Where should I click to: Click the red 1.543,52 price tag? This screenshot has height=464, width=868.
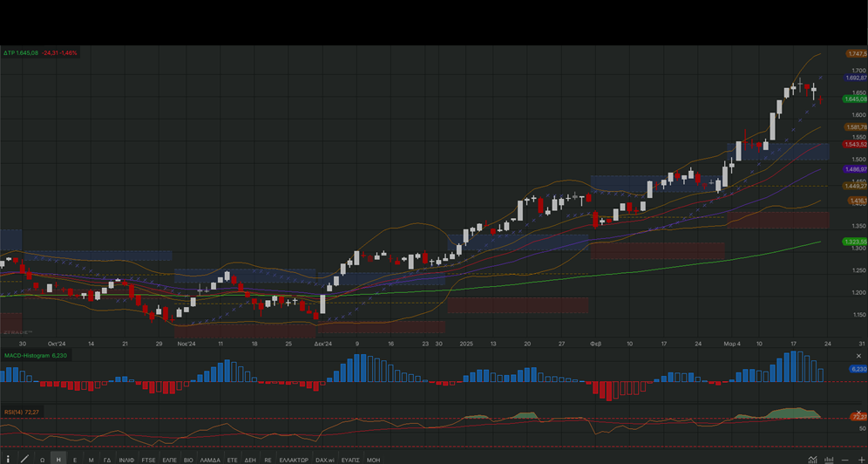click(x=855, y=145)
